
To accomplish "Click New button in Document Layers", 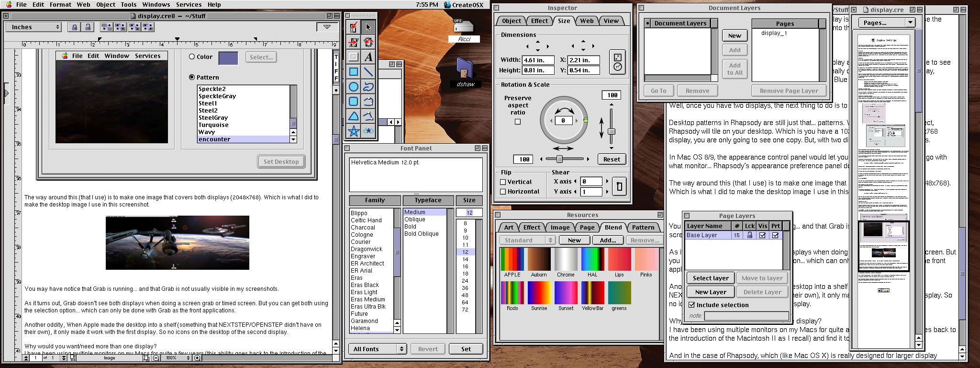I will (735, 35).
